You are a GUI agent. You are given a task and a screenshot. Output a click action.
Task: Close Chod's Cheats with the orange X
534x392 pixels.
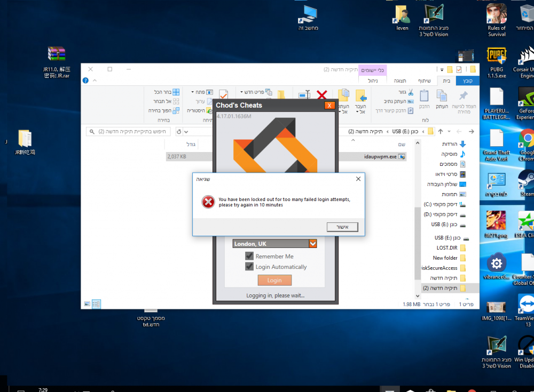329,106
